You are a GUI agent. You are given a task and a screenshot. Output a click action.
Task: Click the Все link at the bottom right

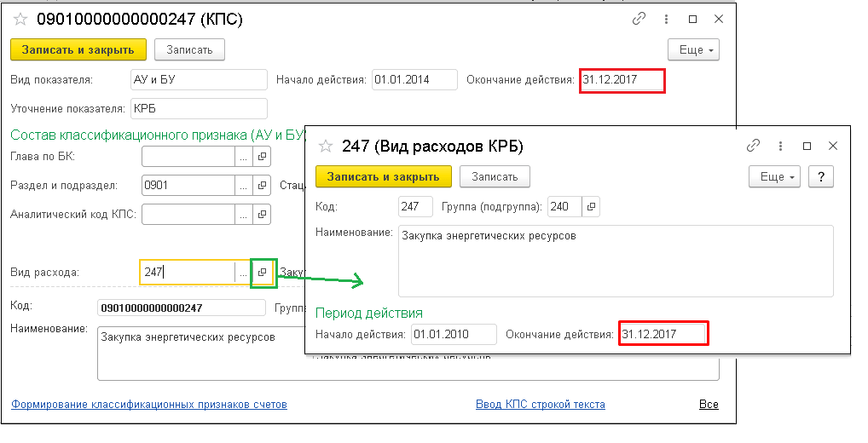709,405
